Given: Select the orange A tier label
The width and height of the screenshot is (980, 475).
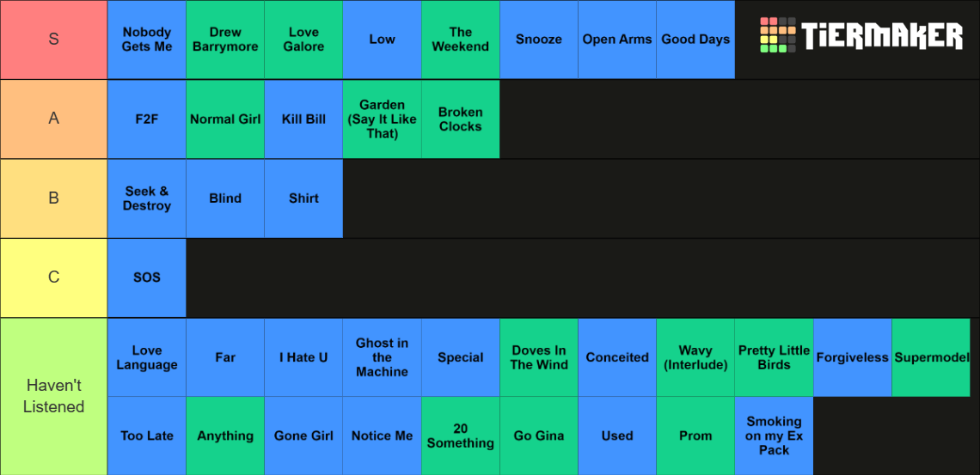Looking at the screenshot, I should (x=54, y=119).
